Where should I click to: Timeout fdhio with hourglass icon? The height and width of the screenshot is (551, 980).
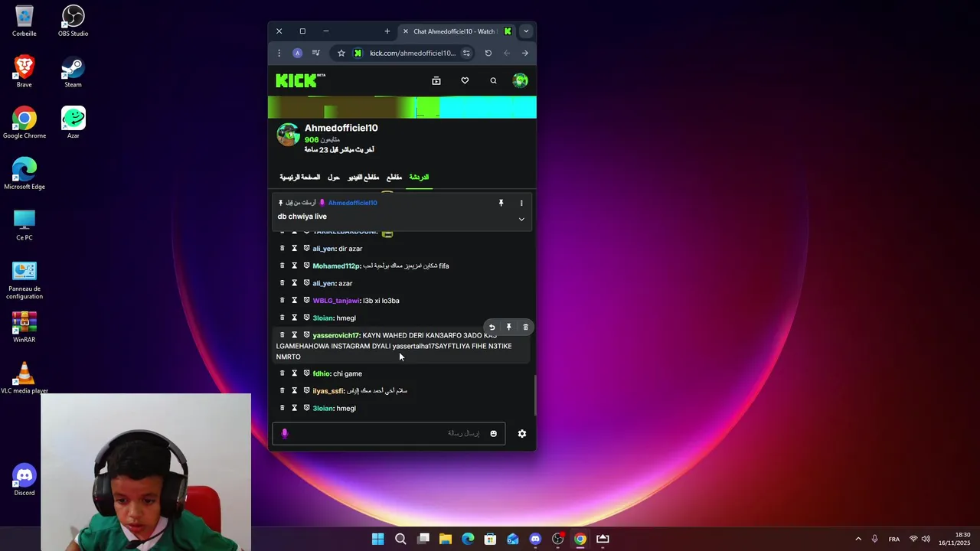coord(294,373)
